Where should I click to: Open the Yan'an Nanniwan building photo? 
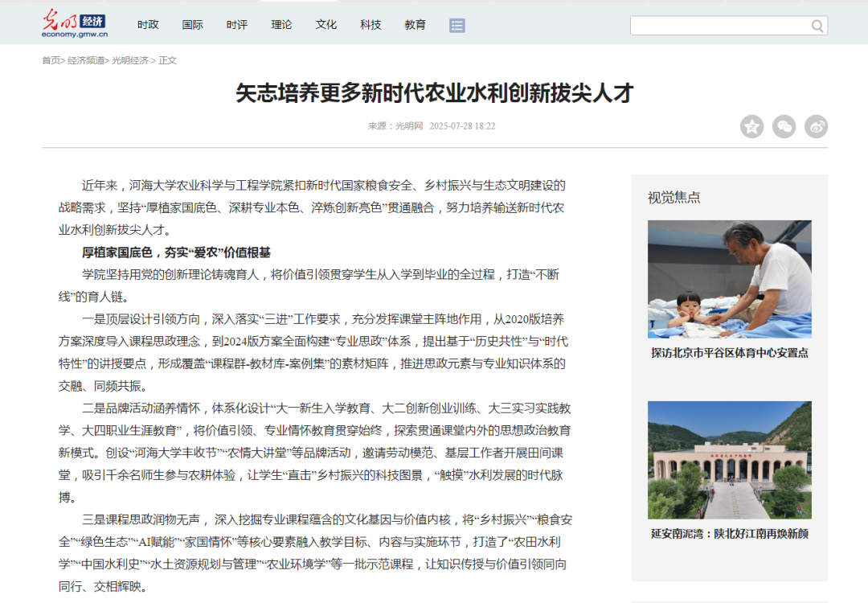pyautogui.click(x=729, y=460)
